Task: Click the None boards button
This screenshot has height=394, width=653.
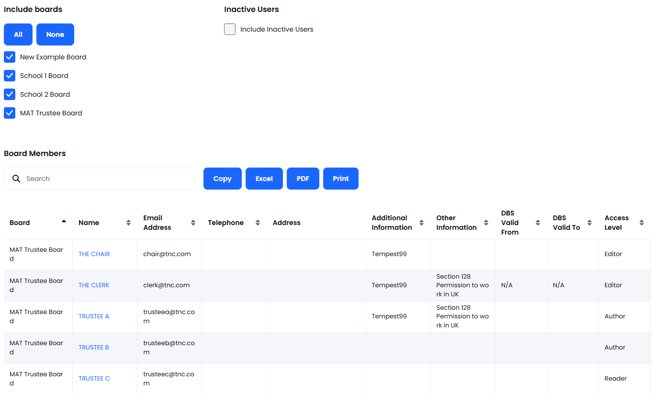Action: [55, 35]
